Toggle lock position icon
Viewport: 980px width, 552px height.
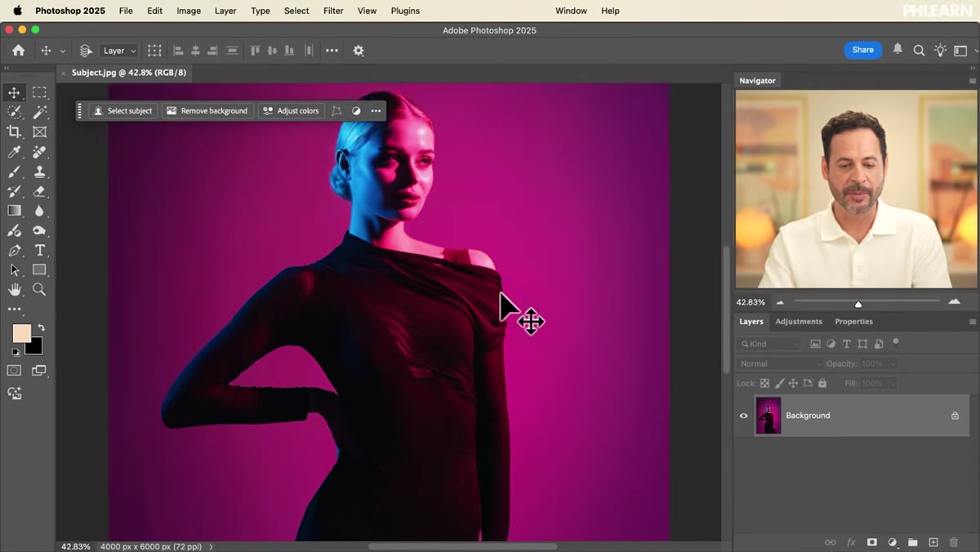click(x=793, y=383)
